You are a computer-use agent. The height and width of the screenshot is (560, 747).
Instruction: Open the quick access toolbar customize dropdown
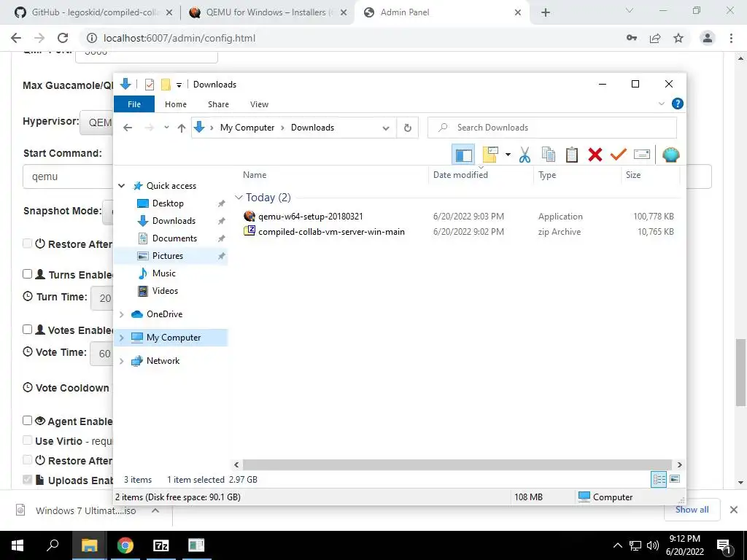[179, 85]
